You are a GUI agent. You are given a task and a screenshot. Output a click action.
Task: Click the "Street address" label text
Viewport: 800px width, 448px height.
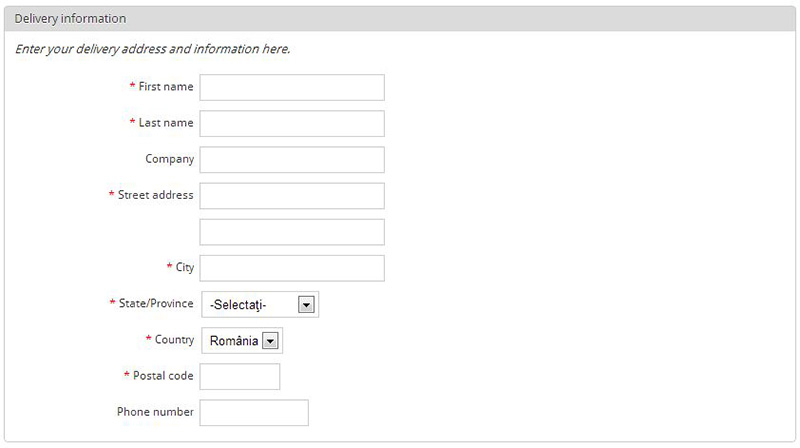155,195
